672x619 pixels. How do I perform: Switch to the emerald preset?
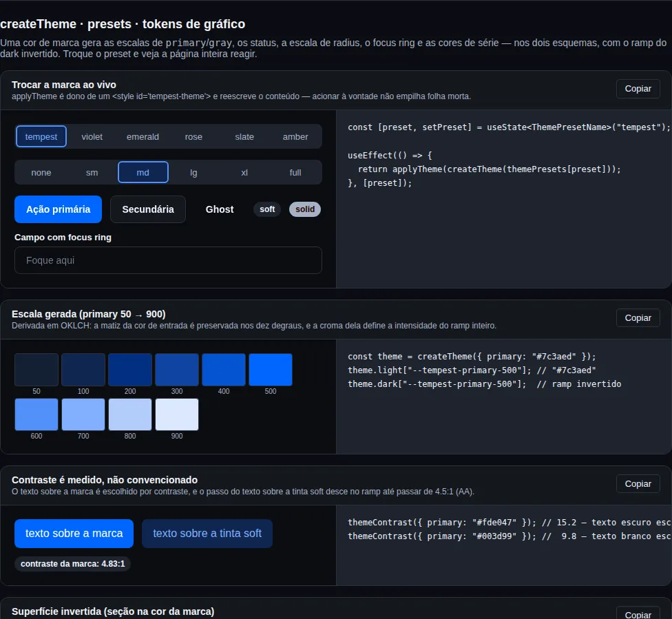click(143, 137)
